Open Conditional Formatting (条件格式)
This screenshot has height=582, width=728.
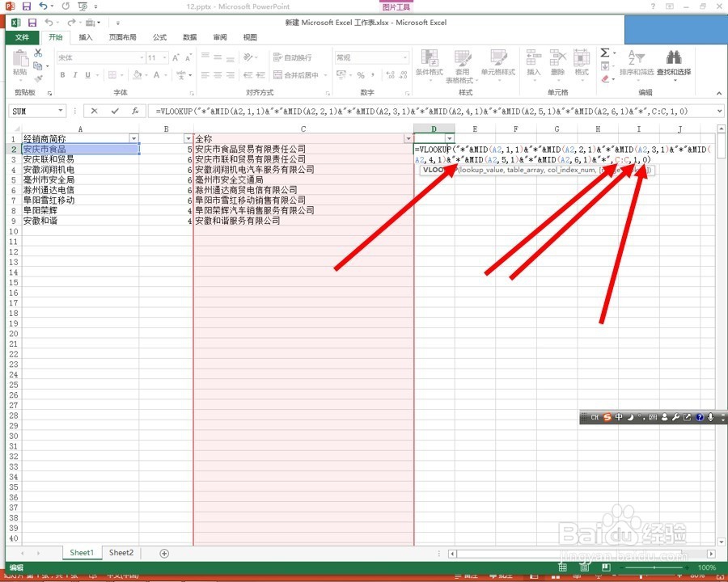tap(430, 65)
